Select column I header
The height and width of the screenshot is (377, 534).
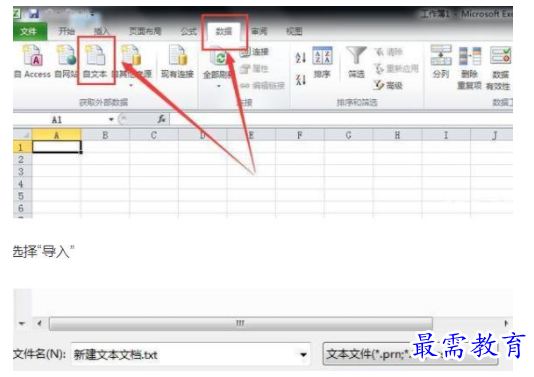coord(446,135)
